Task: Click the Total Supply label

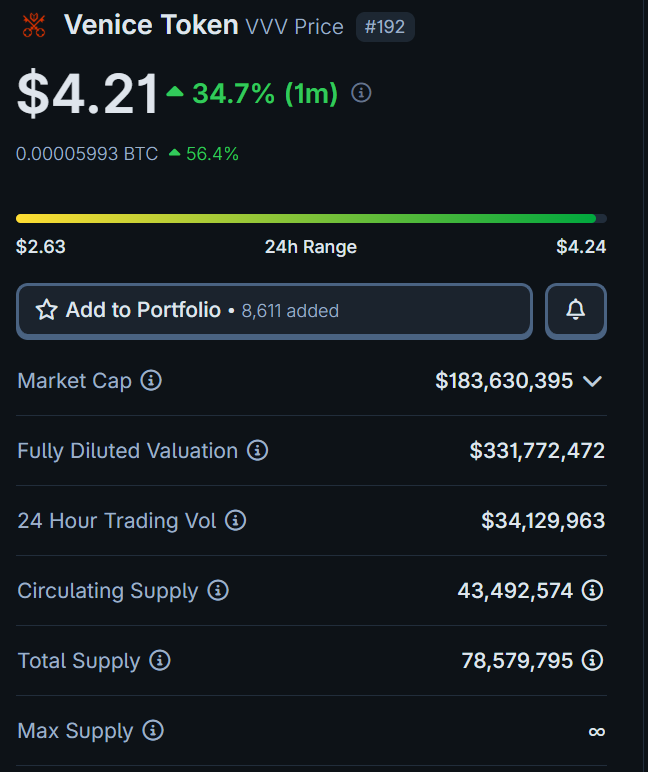Action: 79,661
